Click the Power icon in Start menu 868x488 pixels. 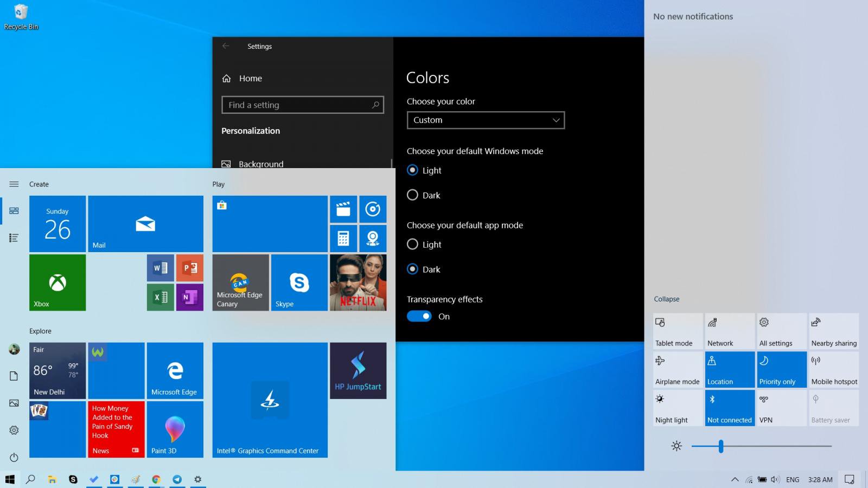point(14,457)
